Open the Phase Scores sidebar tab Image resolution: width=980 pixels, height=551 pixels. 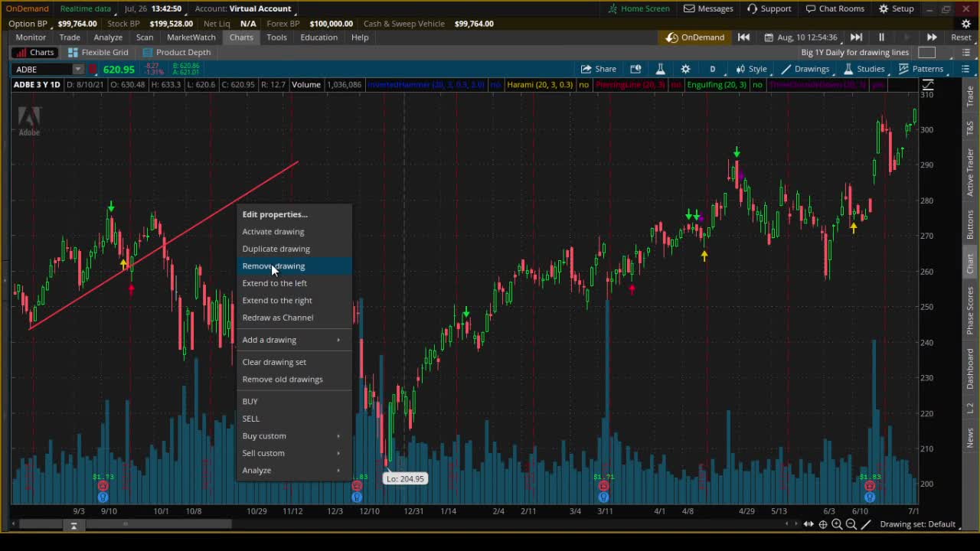tap(970, 311)
